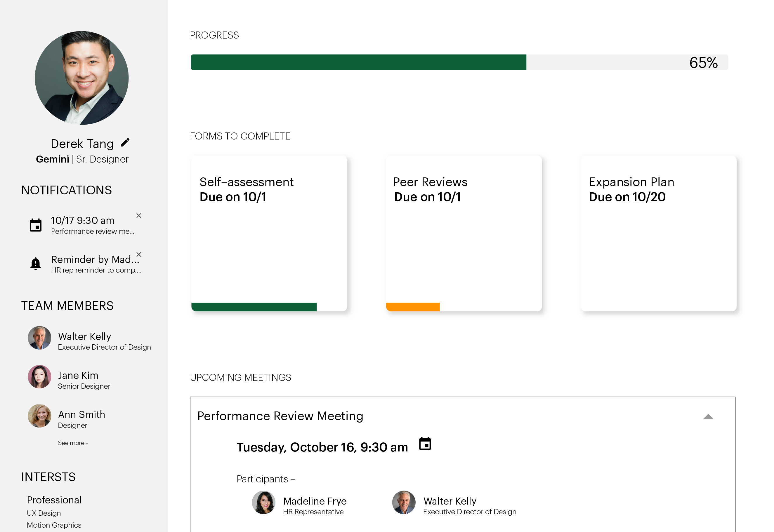Viewport: 774px width, 532px height.
Task: Click Madeline Frye participant profile photo
Action: [x=264, y=504]
